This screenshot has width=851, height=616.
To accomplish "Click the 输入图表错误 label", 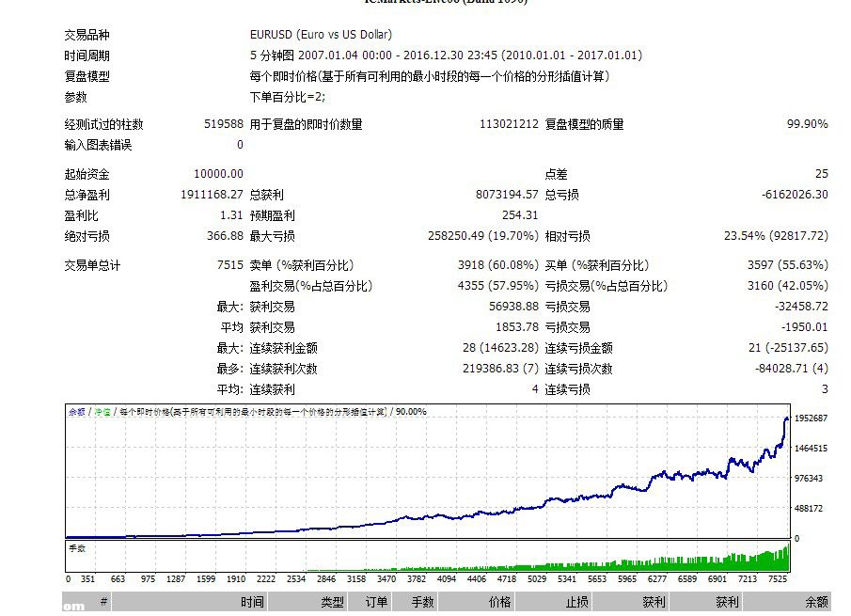I will point(98,145).
